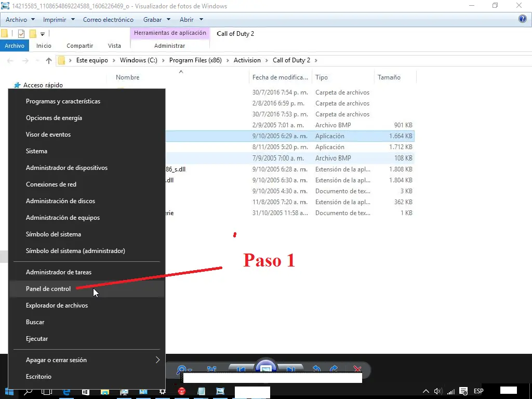Viewport: 532px width, 399px height.
Task: Select the 1.664 KB Aplicación row
Action: coord(290,136)
